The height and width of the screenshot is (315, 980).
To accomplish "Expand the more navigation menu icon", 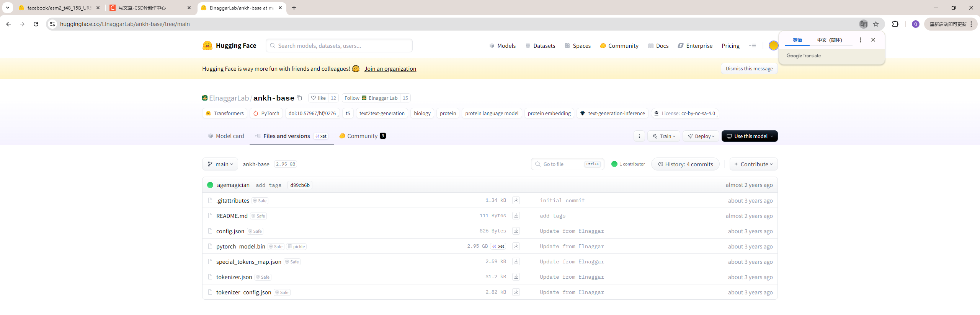I will (753, 45).
